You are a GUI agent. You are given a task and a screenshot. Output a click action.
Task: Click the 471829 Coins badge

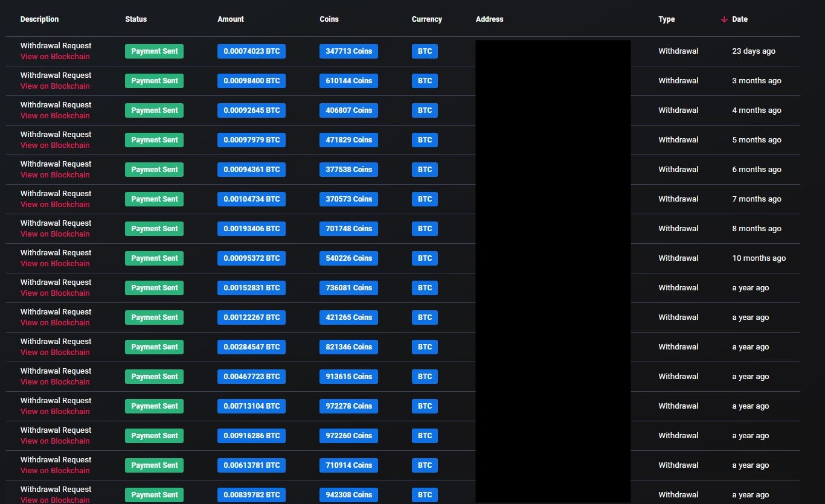pyautogui.click(x=348, y=140)
